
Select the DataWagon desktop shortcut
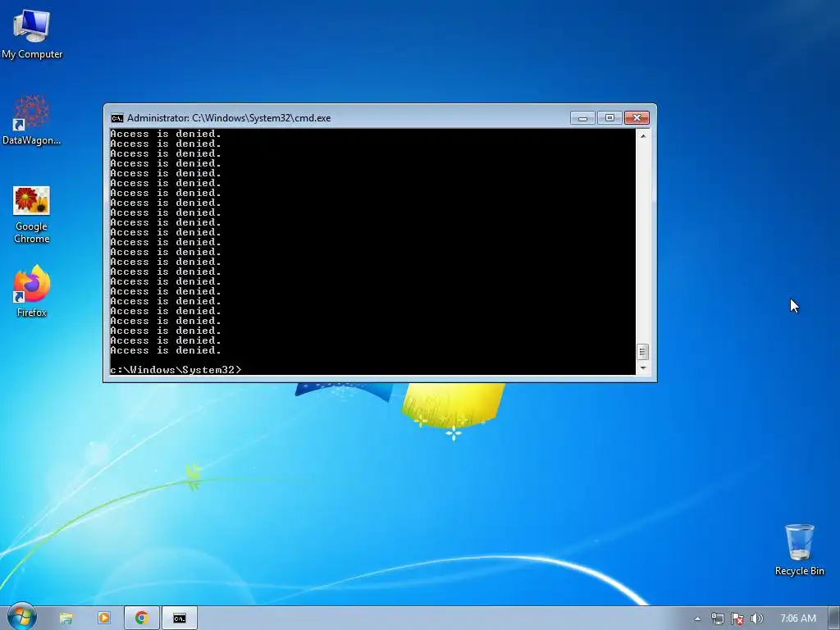(32, 120)
